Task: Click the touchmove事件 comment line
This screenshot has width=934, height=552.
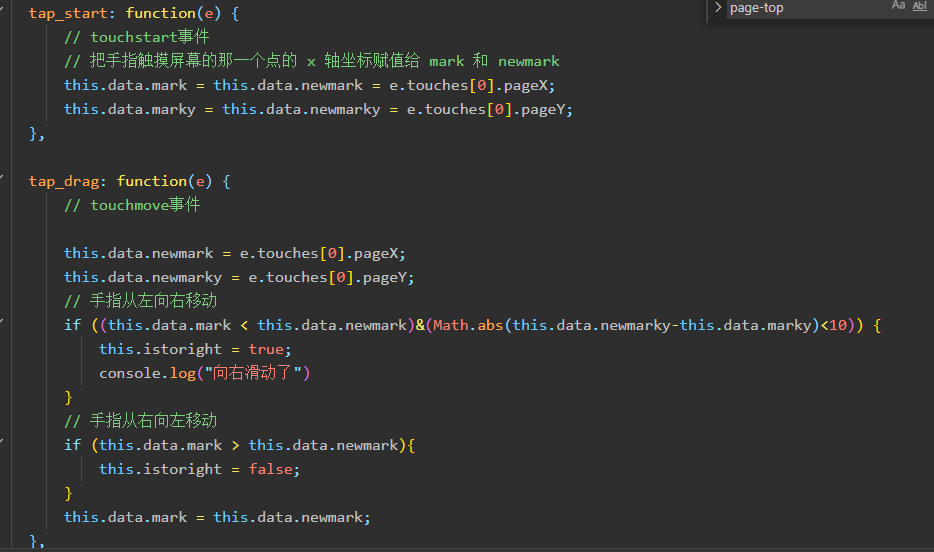Action: (x=132, y=205)
